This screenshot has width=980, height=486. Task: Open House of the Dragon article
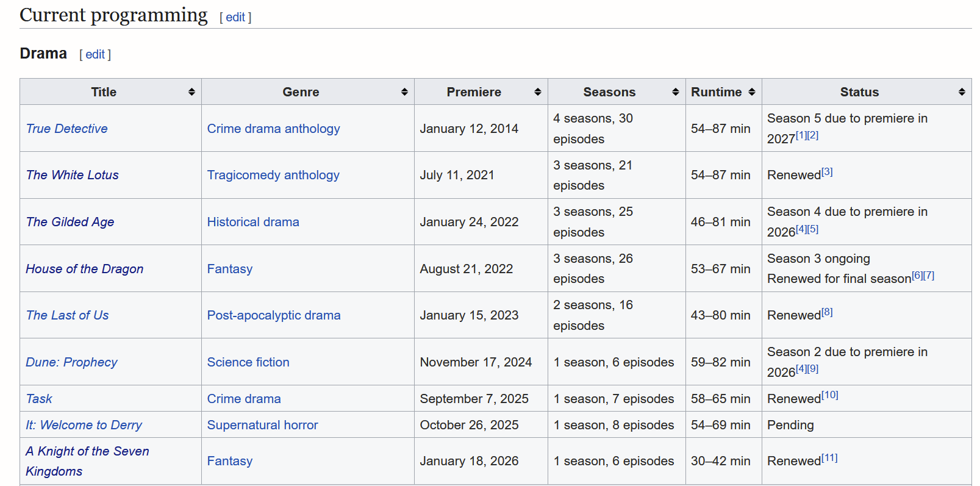click(85, 269)
